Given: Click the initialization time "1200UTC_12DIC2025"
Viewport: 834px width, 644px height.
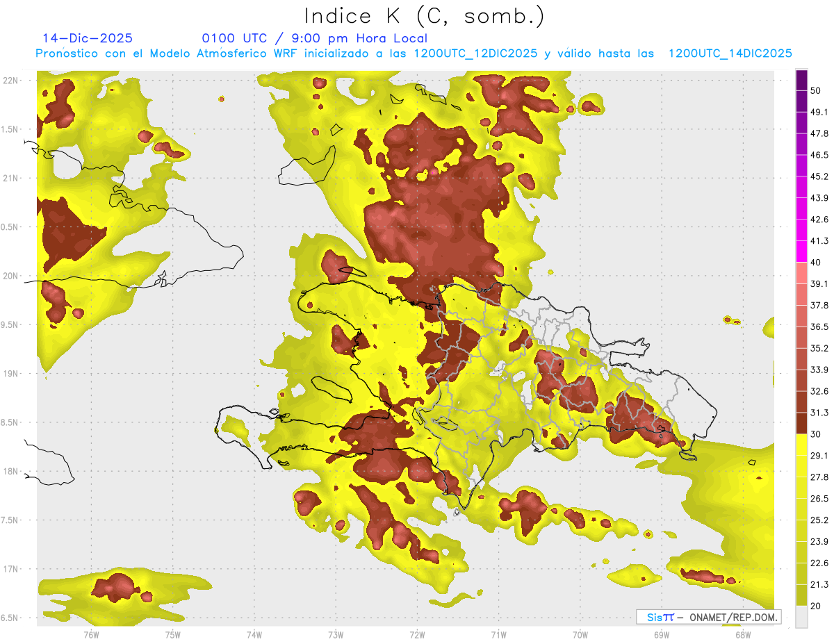Looking at the screenshot, I should tap(475, 53).
